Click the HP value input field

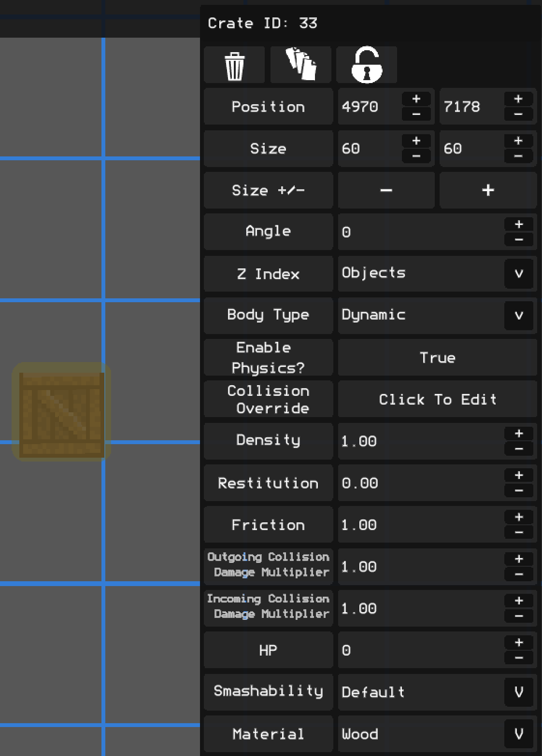click(x=420, y=650)
